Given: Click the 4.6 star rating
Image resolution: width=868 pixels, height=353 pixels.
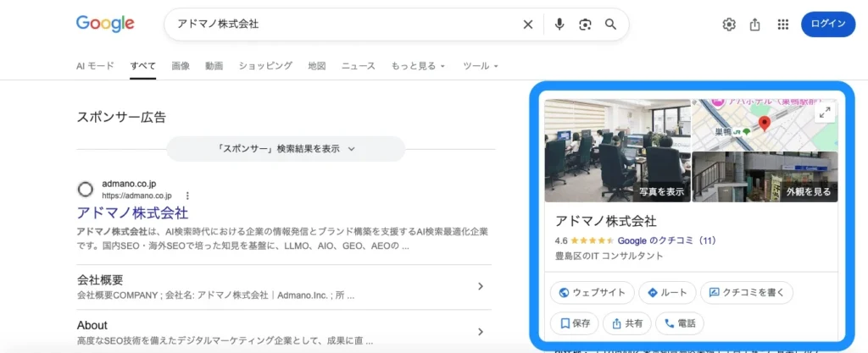Looking at the screenshot, I should tap(585, 241).
